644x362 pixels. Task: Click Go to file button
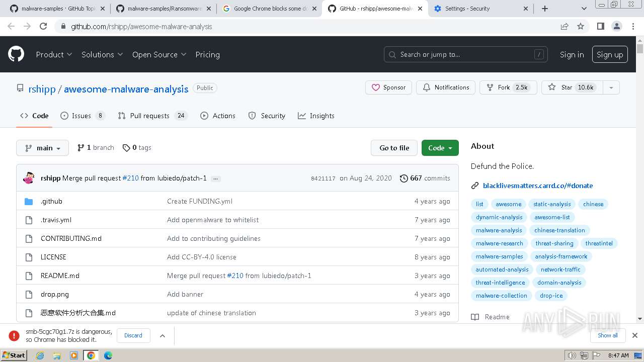tap(394, 148)
